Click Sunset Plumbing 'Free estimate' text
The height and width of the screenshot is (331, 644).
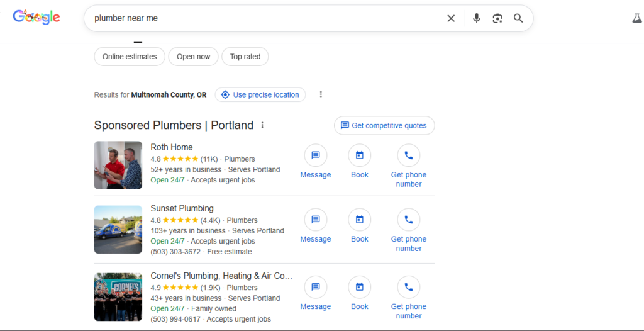coord(230,252)
